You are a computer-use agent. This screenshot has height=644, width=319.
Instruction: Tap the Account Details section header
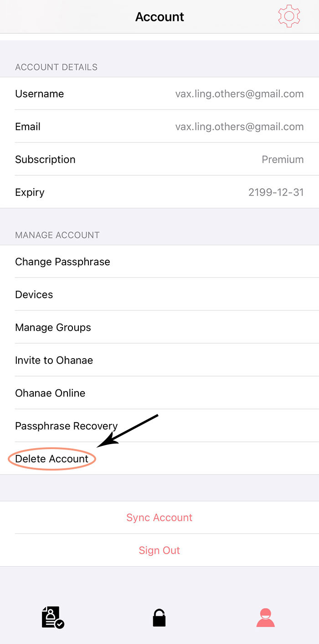click(x=57, y=67)
